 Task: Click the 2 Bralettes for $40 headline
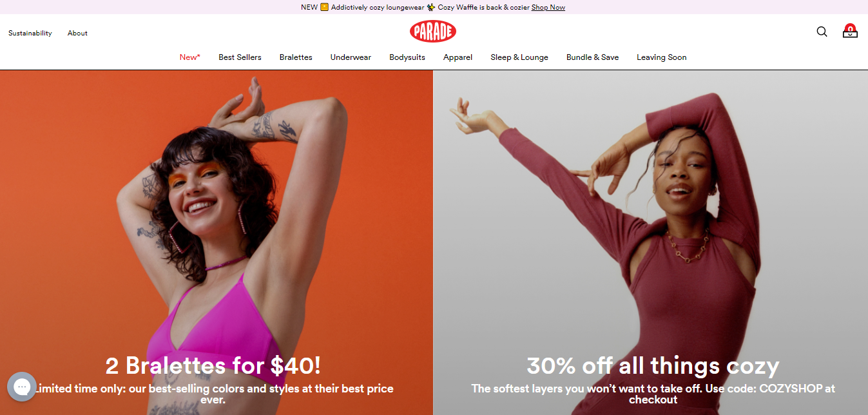coord(213,365)
